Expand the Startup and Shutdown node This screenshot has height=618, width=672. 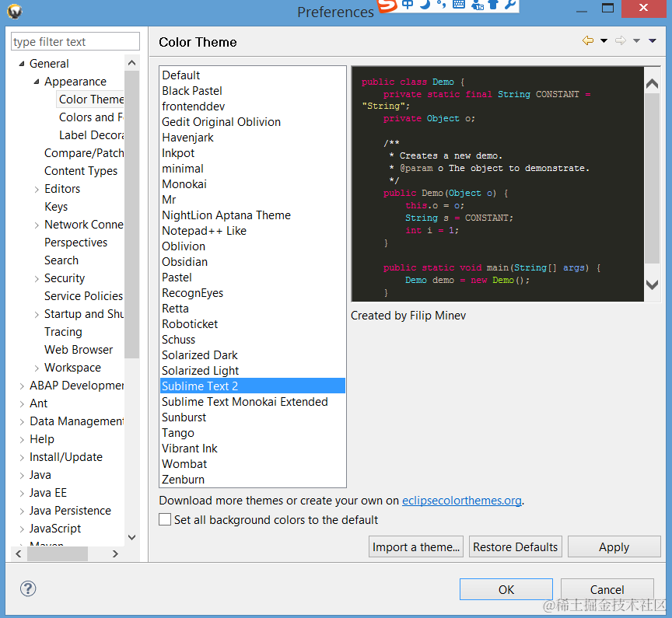(37, 315)
